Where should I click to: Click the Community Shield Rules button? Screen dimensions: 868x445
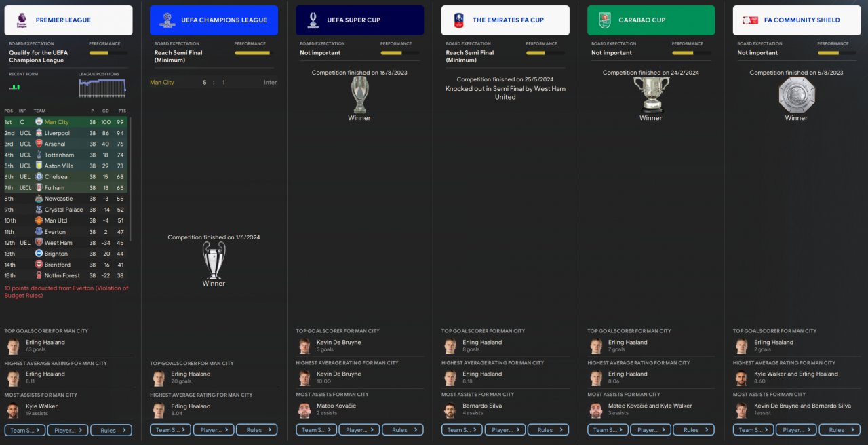click(840, 430)
